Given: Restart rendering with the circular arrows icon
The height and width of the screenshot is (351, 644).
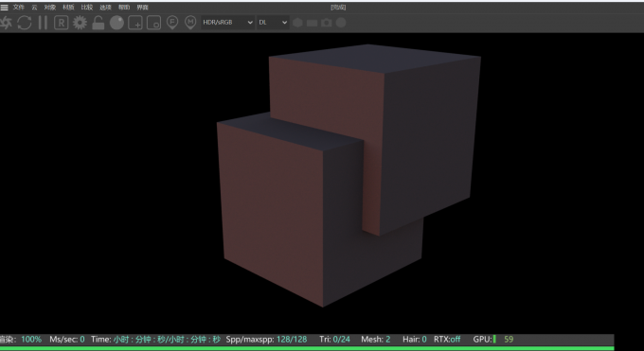Looking at the screenshot, I should [x=25, y=23].
